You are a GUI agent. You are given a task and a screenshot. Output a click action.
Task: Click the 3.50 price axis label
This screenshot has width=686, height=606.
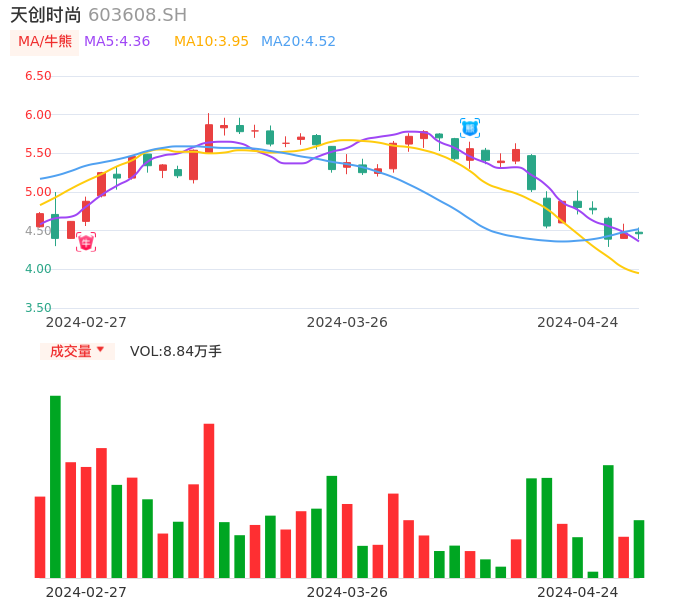38,308
